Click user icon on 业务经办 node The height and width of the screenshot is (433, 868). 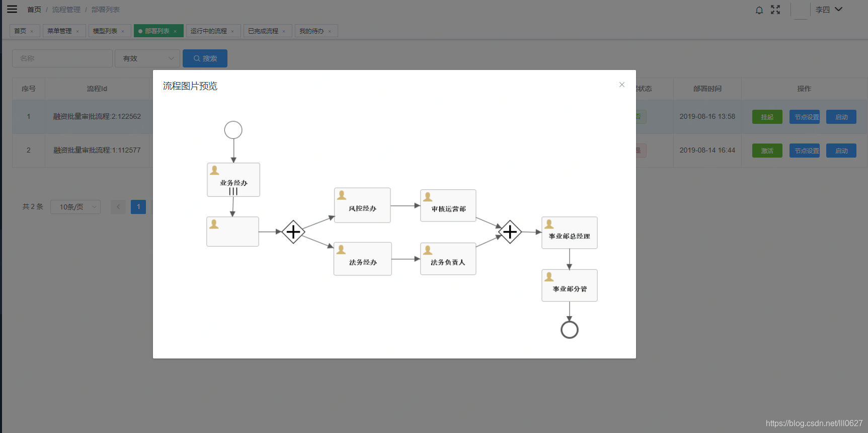(214, 170)
